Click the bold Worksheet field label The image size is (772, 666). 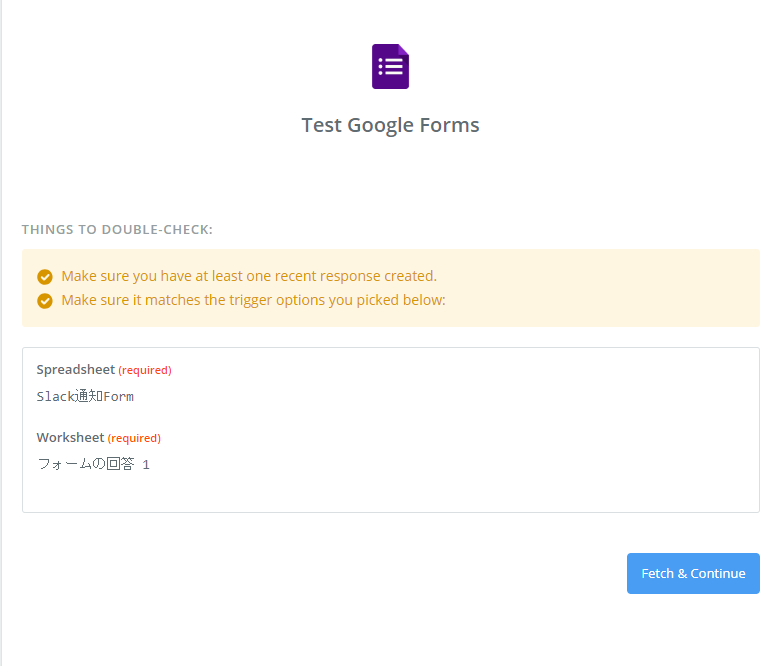(70, 438)
